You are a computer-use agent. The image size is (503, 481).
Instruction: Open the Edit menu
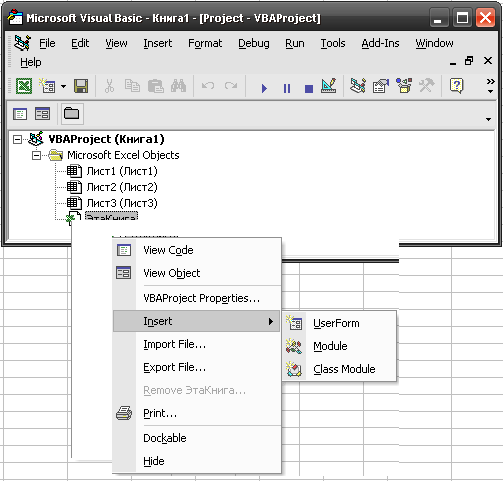coord(80,43)
